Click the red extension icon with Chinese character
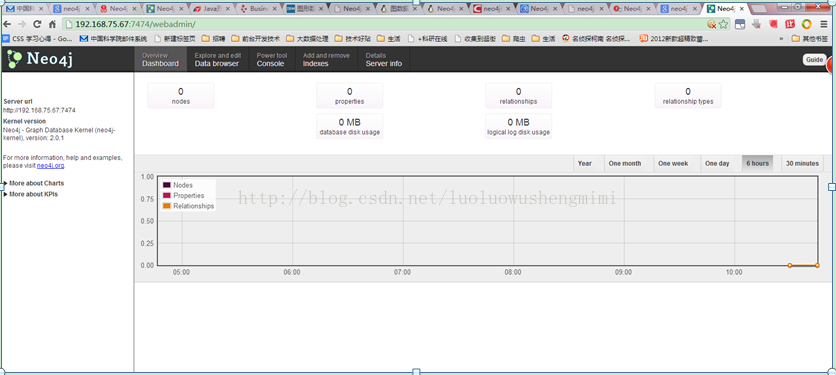Screen dimensions: 836x375 click(790, 24)
